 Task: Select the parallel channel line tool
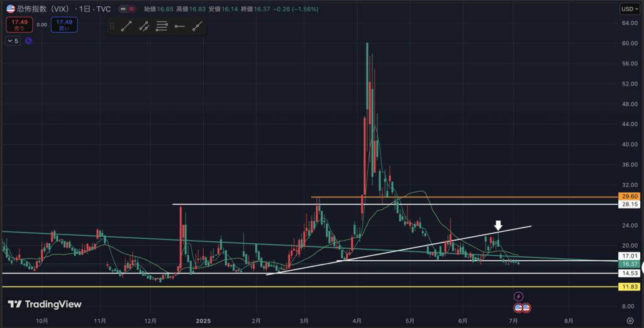click(x=144, y=26)
